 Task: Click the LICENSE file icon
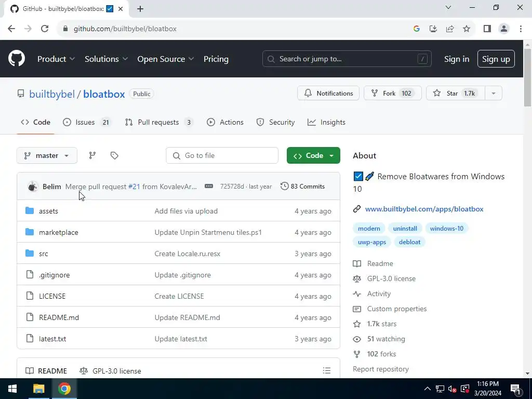30,296
